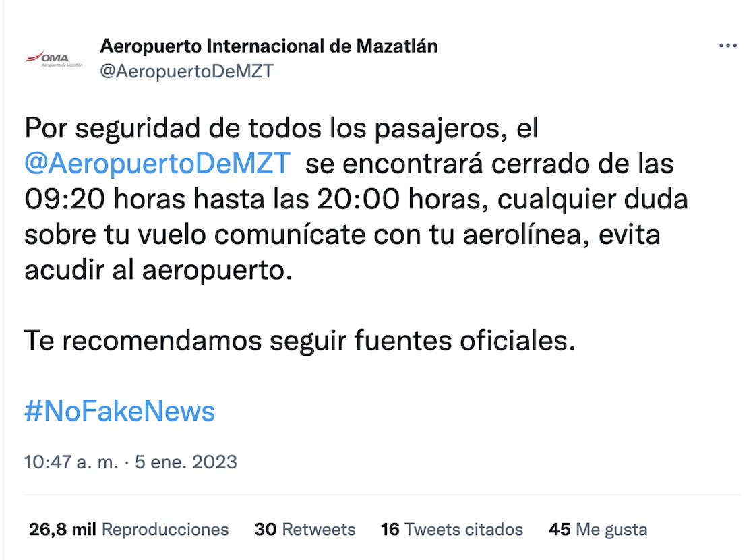View the 26,8 mil Reproducciones stat

point(129,530)
